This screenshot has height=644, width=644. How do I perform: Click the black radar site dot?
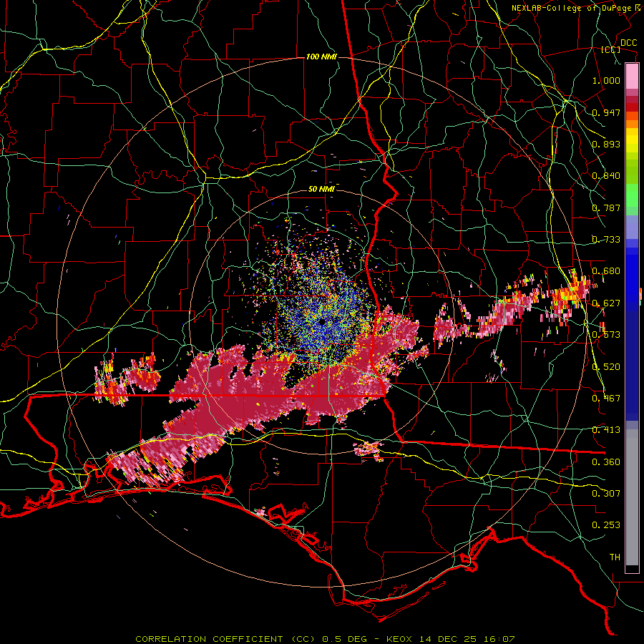[x=322, y=322]
